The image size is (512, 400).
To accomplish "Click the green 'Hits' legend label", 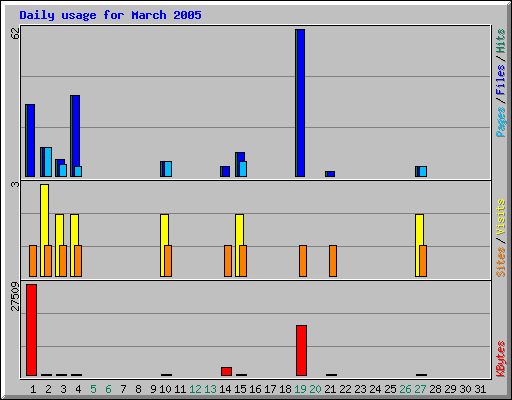I will (x=500, y=41).
